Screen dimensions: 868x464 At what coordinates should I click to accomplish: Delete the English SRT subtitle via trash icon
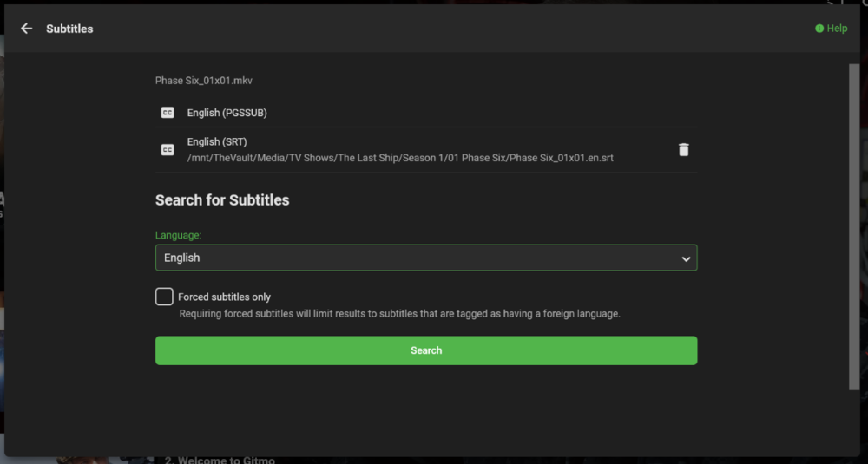[683, 150]
